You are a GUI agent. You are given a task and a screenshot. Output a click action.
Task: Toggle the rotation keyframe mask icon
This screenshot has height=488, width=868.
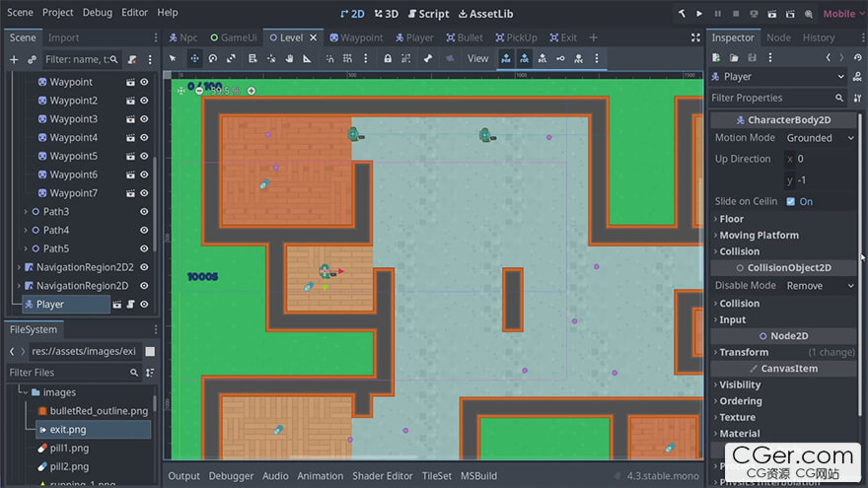click(524, 58)
